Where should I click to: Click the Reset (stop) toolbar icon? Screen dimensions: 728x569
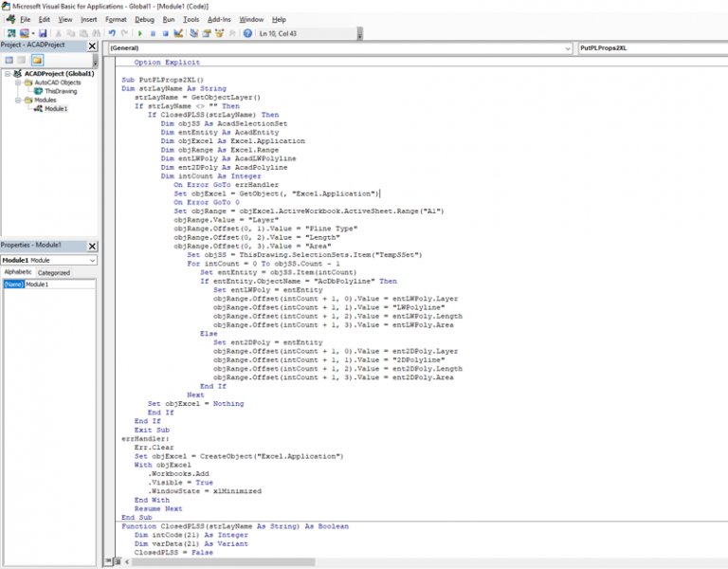[x=165, y=33]
